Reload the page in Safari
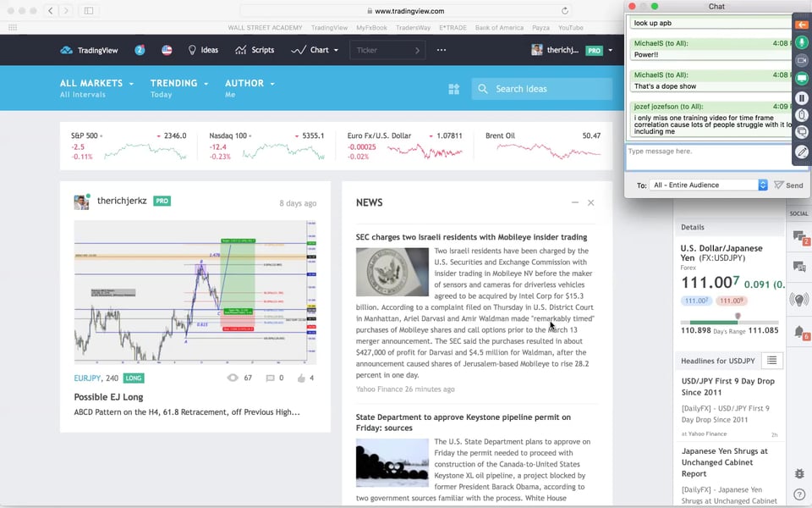Viewport: 812px width, 508px height. [564, 10]
